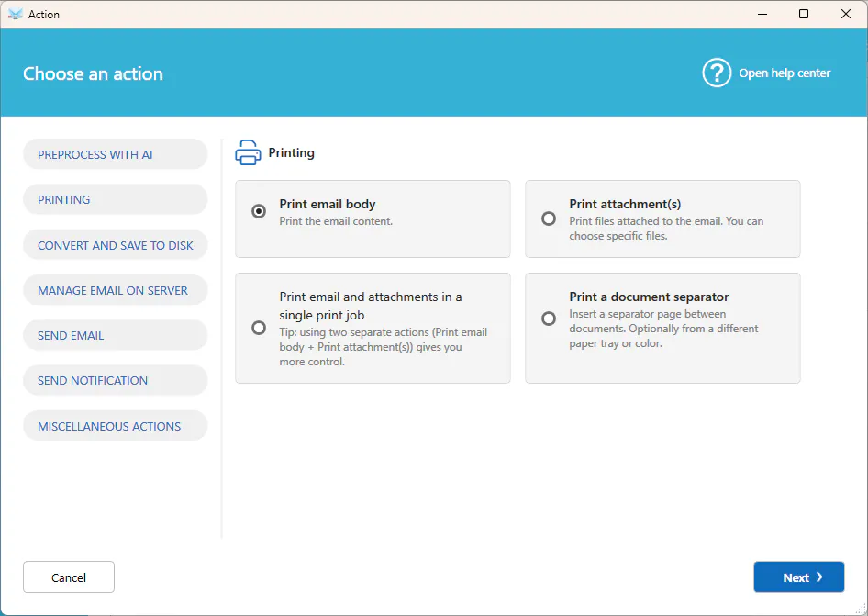The image size is (868, 616).
Task: Switch to Send Notification category
Action: 115,381
